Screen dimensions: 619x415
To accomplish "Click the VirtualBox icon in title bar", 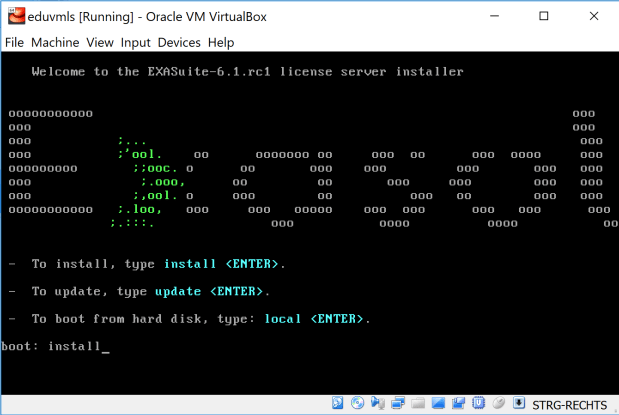I will click(x=16, y=16).
